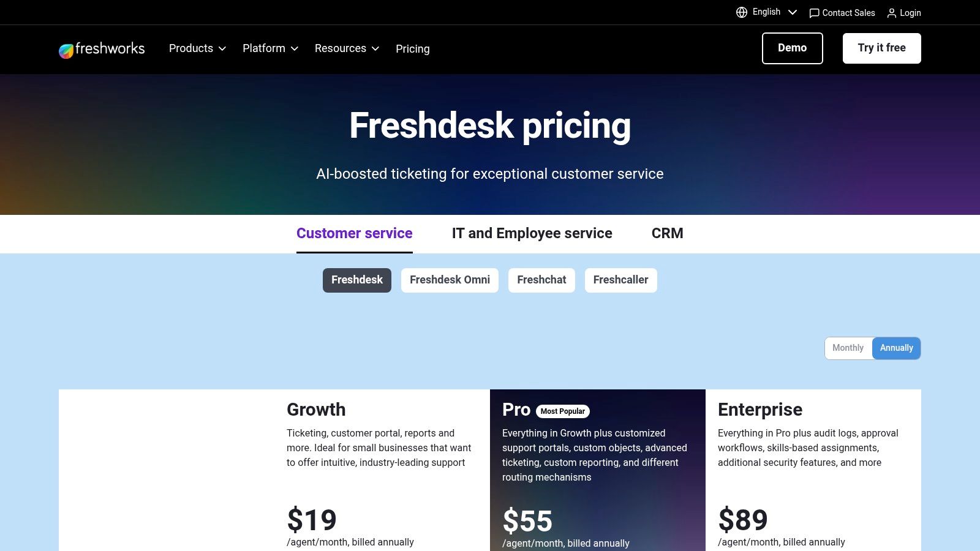980x551 pixels.
Task: Open the Resources dropdown
Action: click(x=346, y=48)
